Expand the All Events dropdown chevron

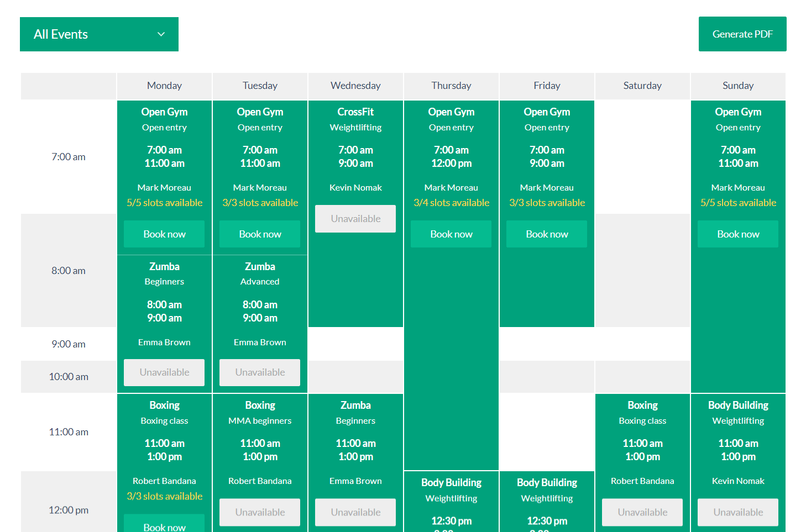[x=161, y=34]
